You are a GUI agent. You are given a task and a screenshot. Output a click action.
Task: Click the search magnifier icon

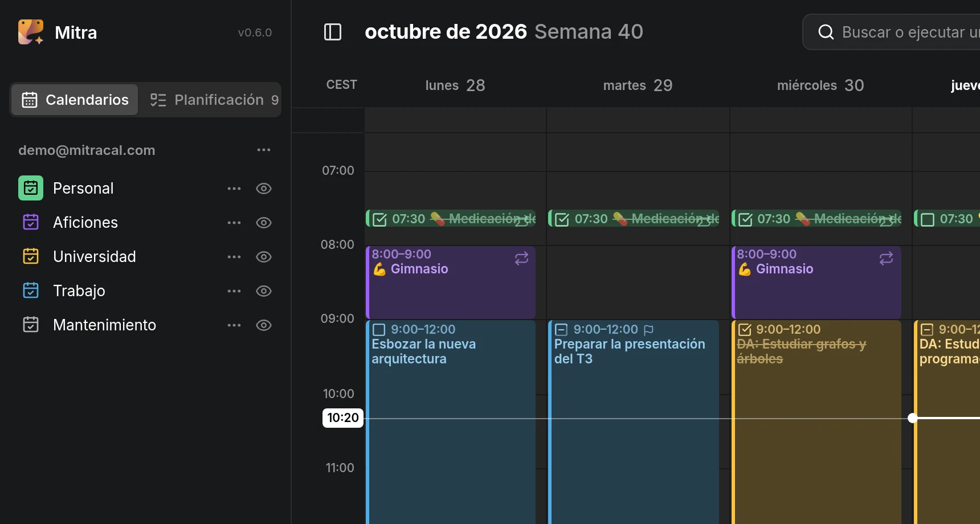tap(826, 32)
